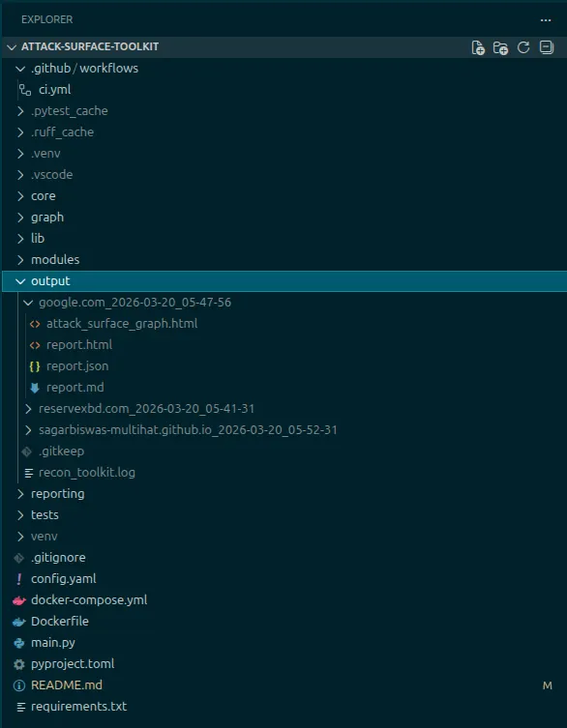This screenshot has width=567, height=728.
Task: Collapse the .github/workflows folder chevron
Action: click(20, 69)
